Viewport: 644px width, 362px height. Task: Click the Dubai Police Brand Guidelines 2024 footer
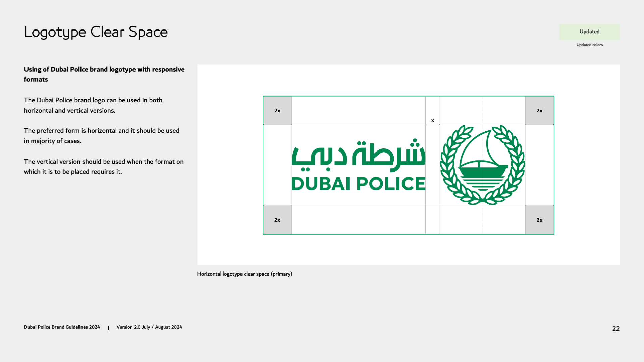(62, 327)
